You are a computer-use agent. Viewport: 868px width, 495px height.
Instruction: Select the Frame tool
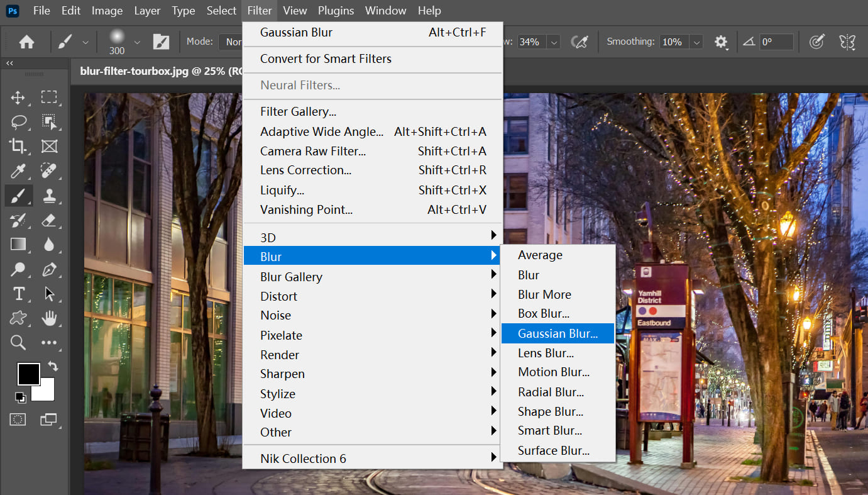[x=49, y=147]
